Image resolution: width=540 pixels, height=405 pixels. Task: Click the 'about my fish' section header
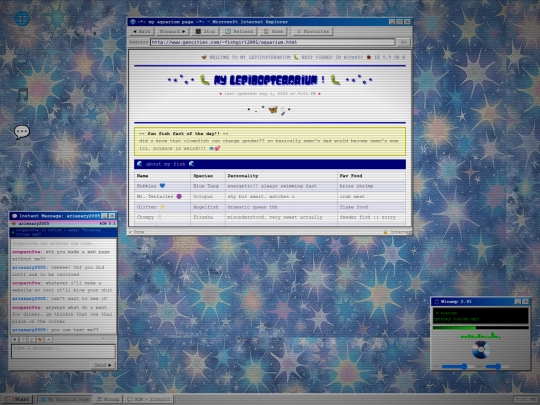270,164
